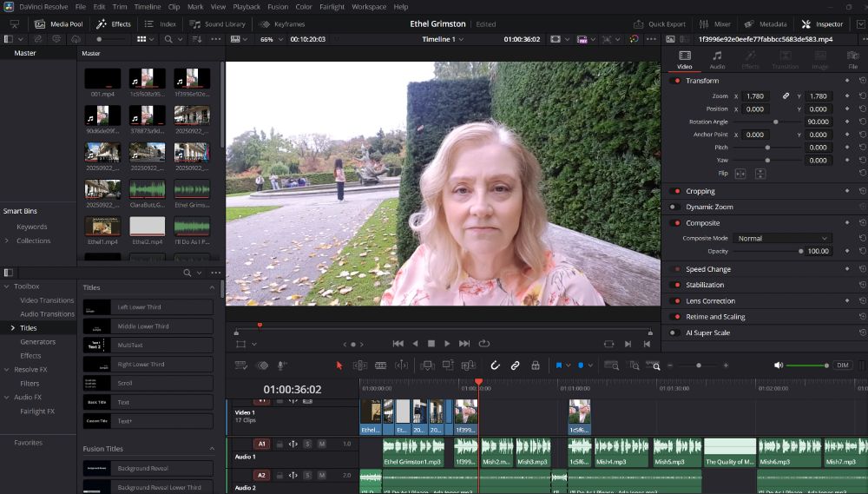Image resolution: width=868 pixels, height=494 pixels.
Task: Enable the Dynamic Zoom switch
Action: click(x=674, y=207)
